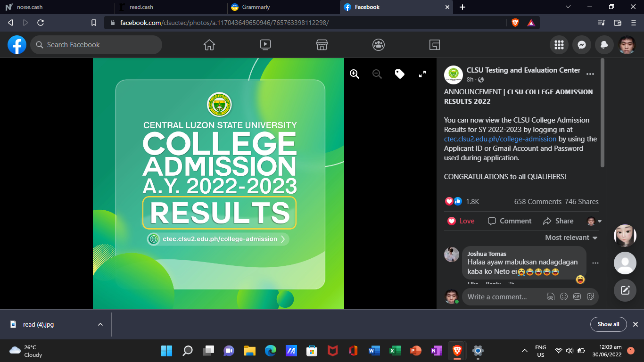Screen dimensions: 644x362
Task: Bookmark this page with the bookmark icon
Action: point(94,23)
